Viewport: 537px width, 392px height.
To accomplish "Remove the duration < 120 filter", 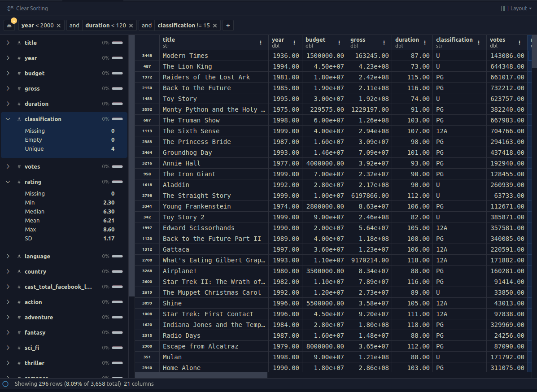I will click(131, 26).
